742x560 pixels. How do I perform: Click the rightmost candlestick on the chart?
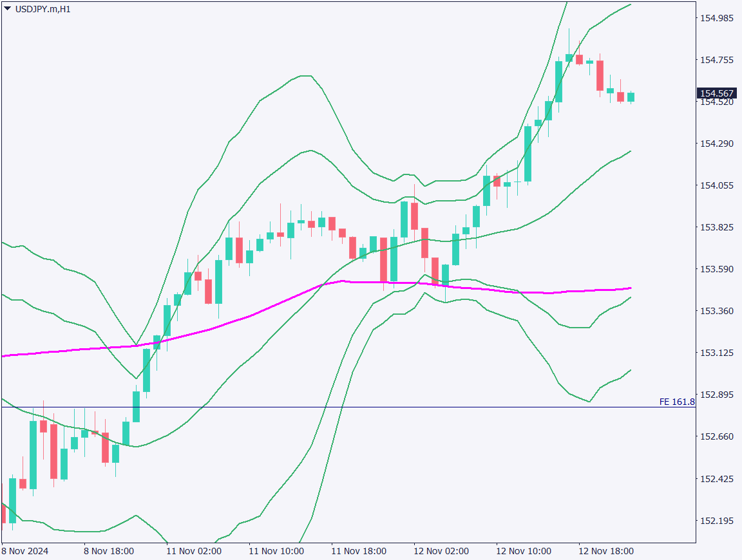tap(631, 97)
